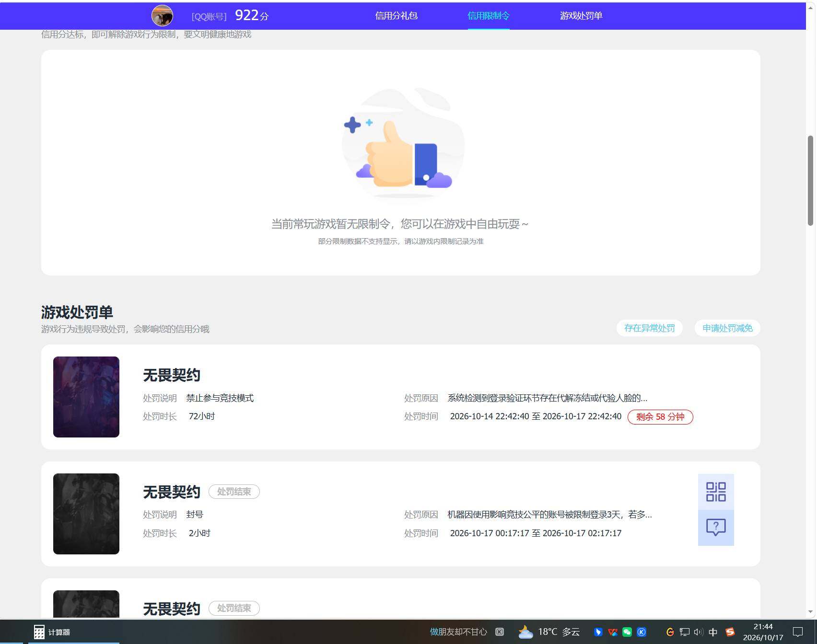Click the orange G tray icon
817x644 pixels.
(670, 632)
